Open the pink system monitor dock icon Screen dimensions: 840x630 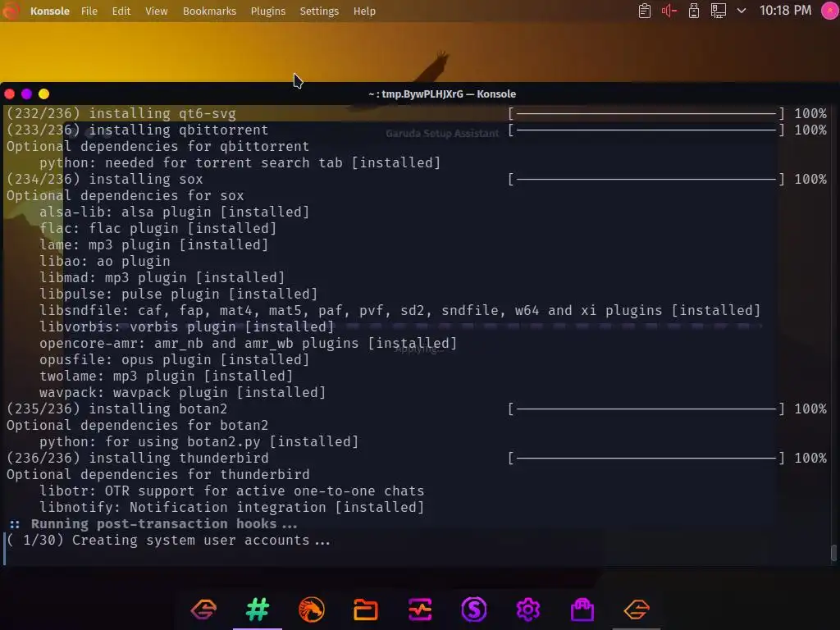point(420,609)
